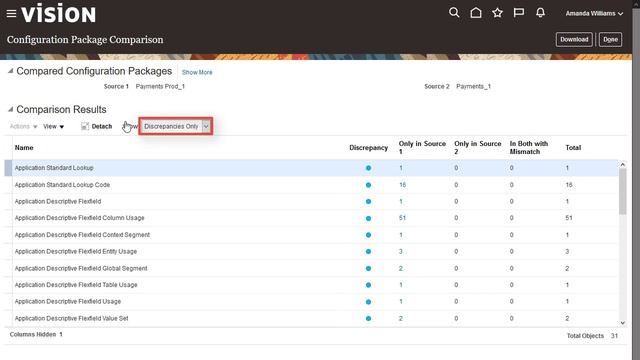Click discrepancy dot for Standard Lookup Code
Viewport: 640px width, 360px height.
coord(368,185)
